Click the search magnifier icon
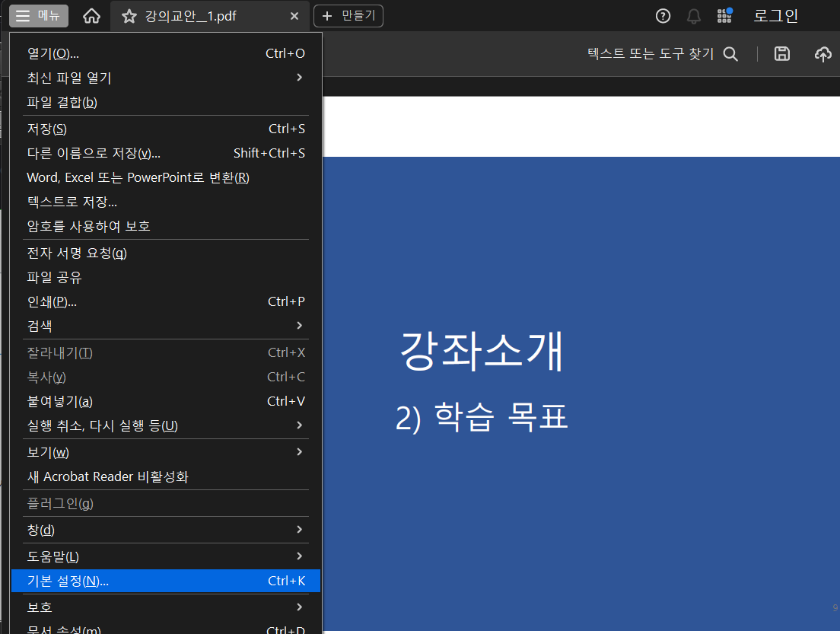Screen dimensions: 840x634 coord(730,53)
